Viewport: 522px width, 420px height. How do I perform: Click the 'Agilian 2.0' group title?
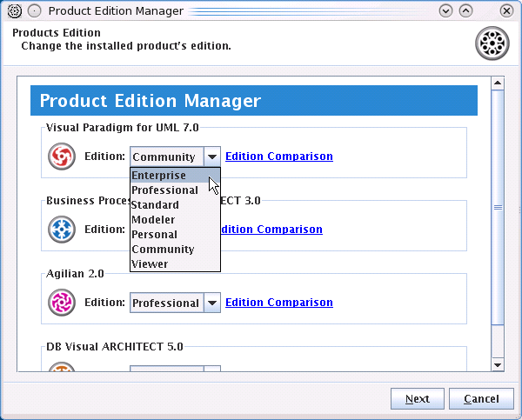(75, 274)
